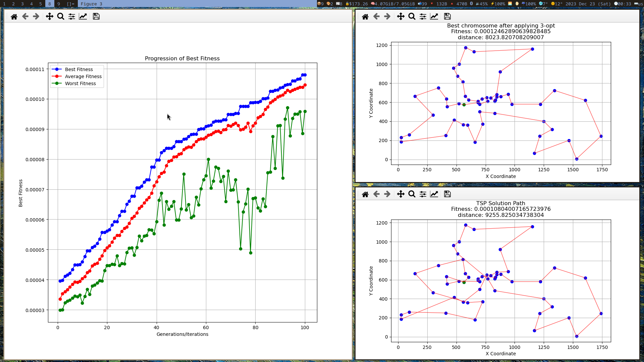Open configure subplots in TSP Solution toolbar

coord(423,194)
